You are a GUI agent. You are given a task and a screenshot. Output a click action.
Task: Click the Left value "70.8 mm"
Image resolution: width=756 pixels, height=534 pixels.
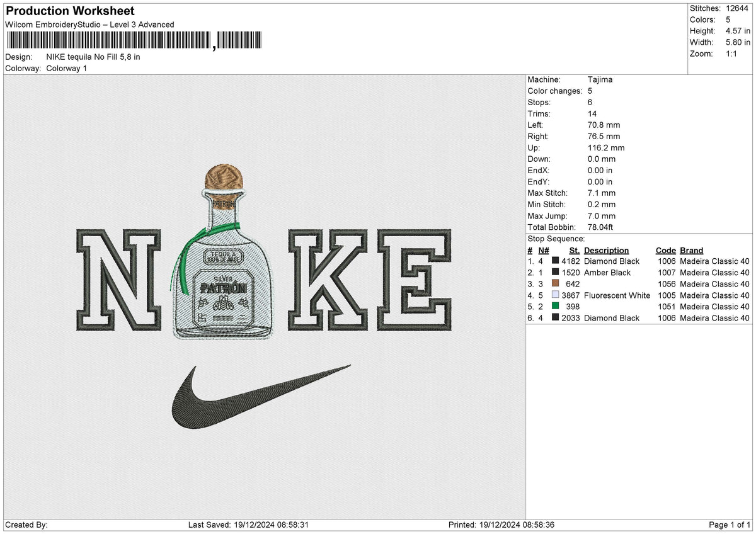[x=604, y=125]
